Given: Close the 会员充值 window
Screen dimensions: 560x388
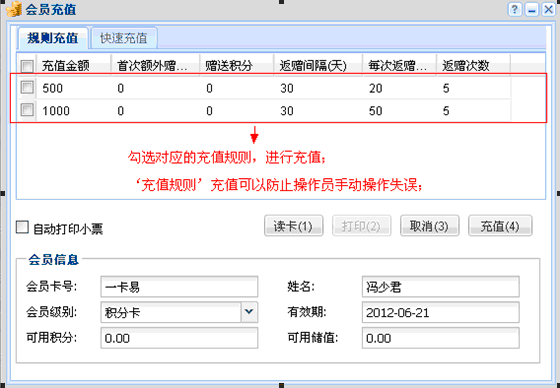Looking at the screenshot, I should [549, 9].
